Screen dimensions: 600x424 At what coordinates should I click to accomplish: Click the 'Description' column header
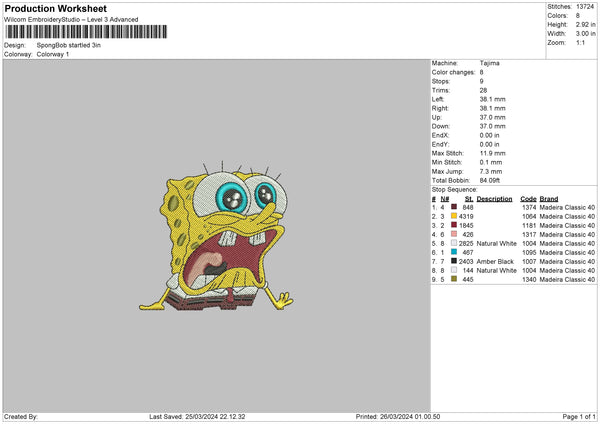494,199
